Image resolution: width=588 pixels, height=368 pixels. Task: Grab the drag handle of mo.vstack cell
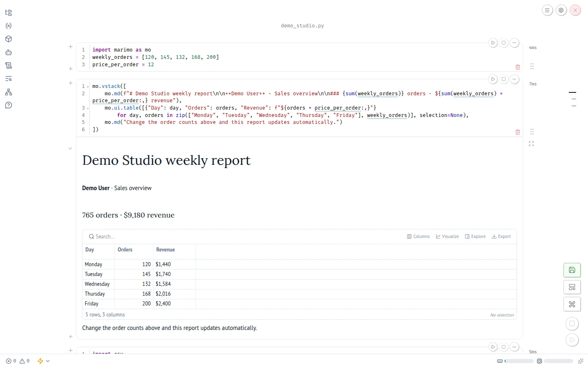pyautogui.click(x=532, y=132)
